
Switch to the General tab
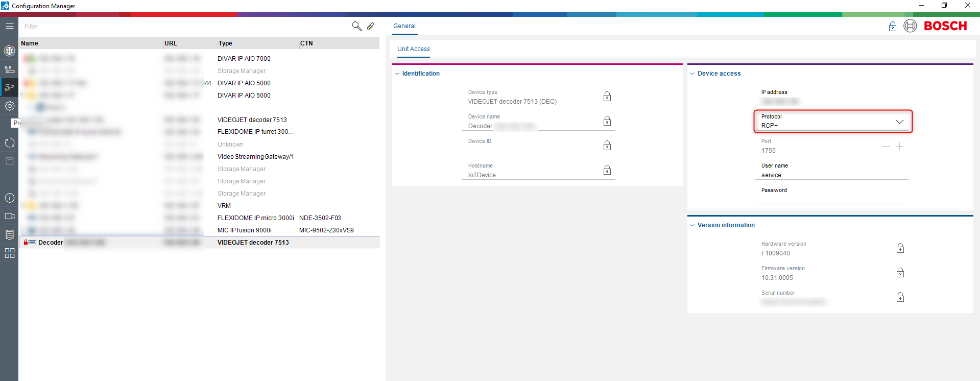click(x=404, y=26)
